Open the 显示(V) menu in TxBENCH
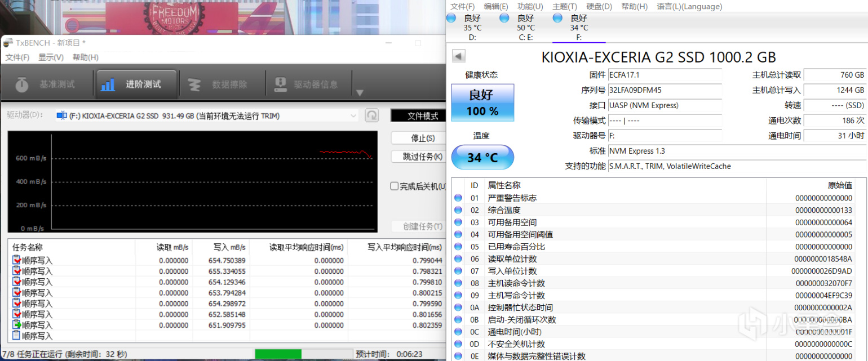Screen dimensions: 868x361 pos(51,57)
